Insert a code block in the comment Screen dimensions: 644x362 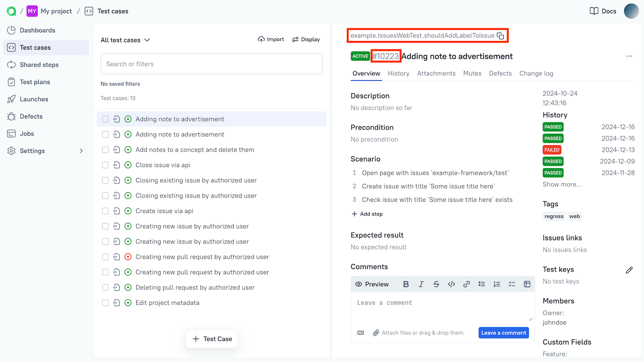451,284
